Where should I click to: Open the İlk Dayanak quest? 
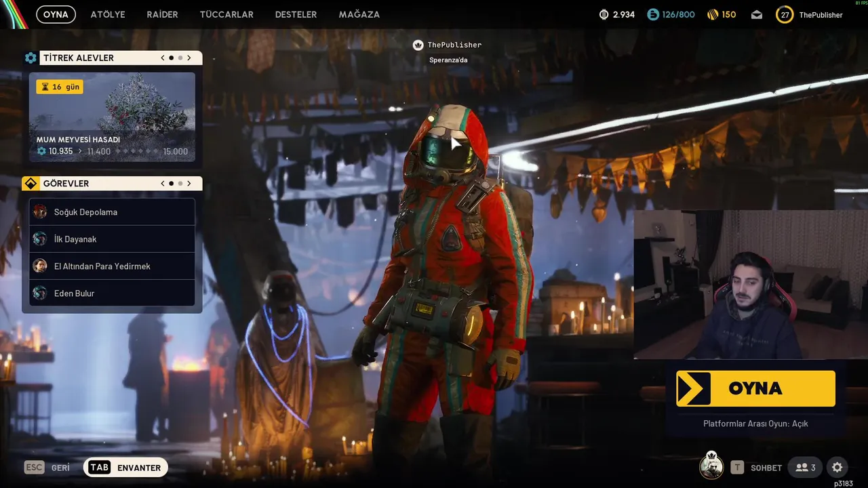[112, 239]
